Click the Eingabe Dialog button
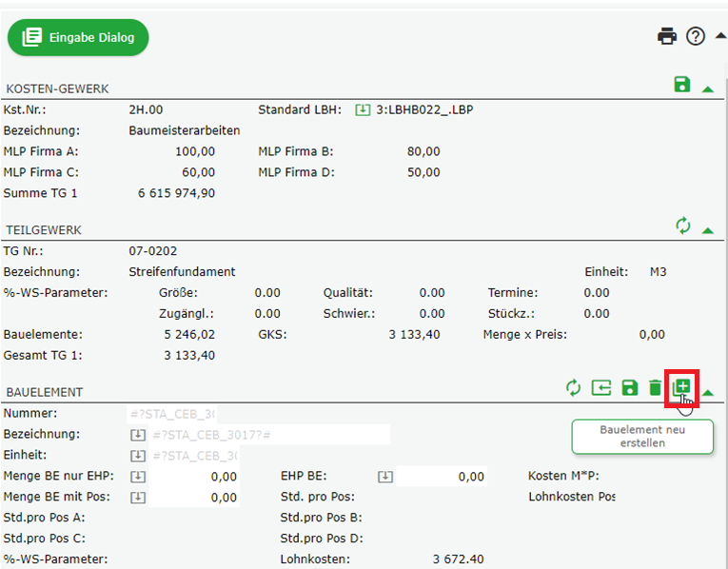 click(78, 38)
